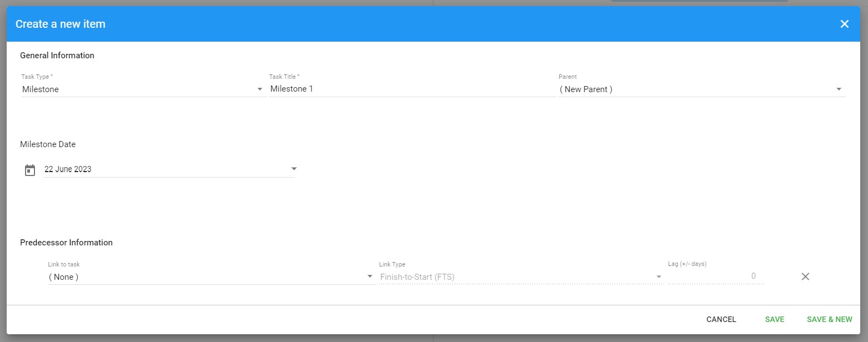The image size is (868, 342).
Task: Click the Lag days input field
Action: pyautogui.click(x=716, y=276)
